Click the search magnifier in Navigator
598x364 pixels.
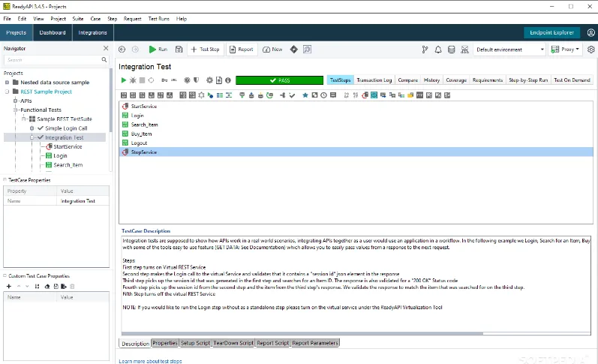point(104,60)
